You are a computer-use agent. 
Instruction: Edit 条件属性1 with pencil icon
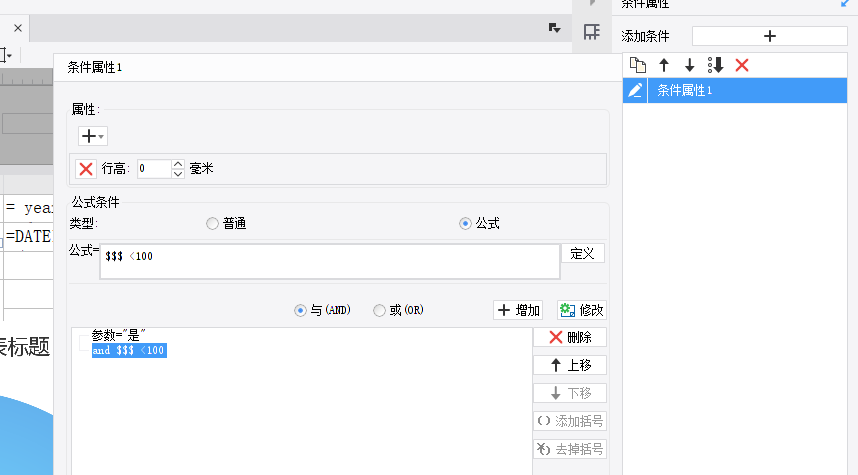tap(635, 90)
